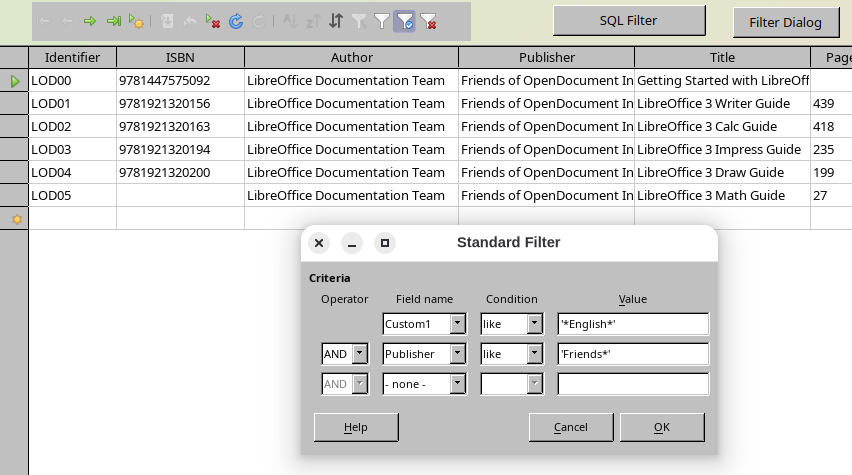Screen dimensions: 852x475
Task: Click Reset Filter/Sort funnel icon
Action: (x=428, y=20)
